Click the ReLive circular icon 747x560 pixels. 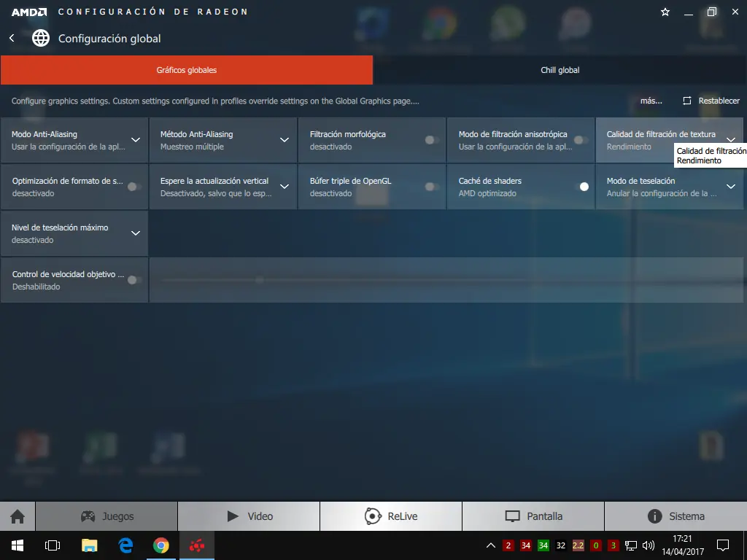pos(373,516)
